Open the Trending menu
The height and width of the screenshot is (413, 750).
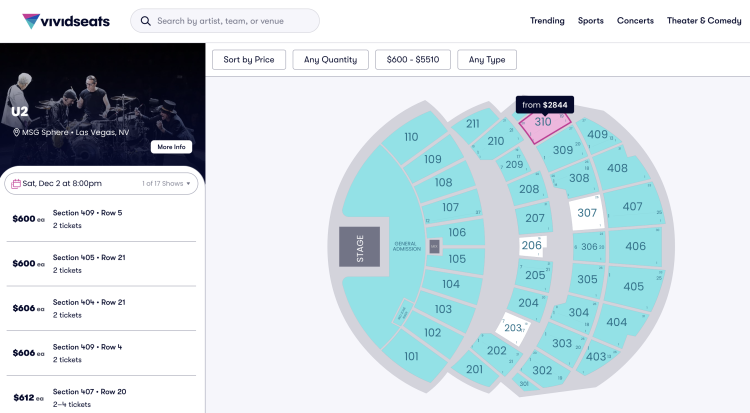click(x=547, y=21)
